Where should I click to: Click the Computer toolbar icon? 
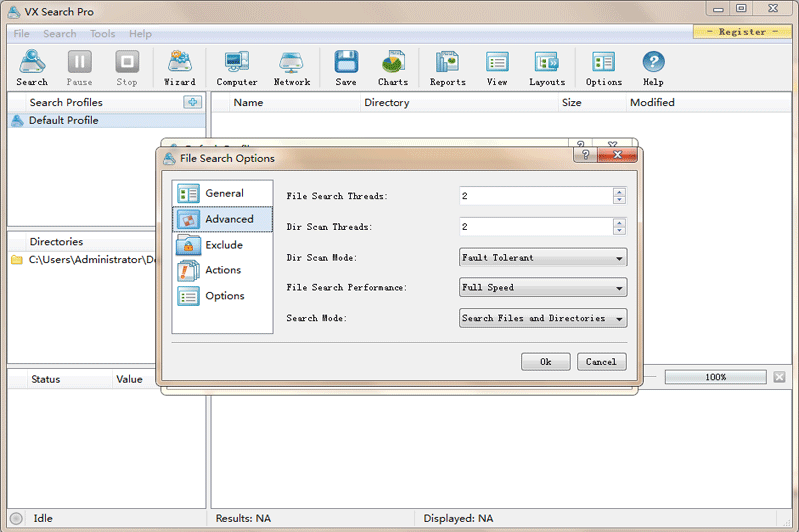[237, 68]
